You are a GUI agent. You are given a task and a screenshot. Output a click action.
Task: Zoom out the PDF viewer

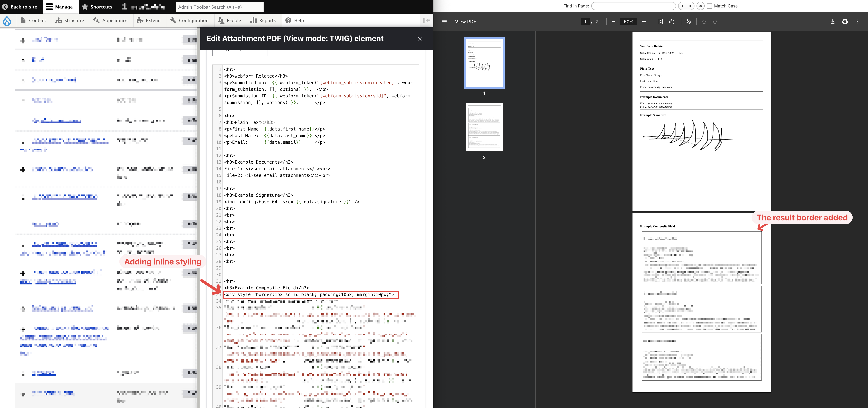pyautogui.click(x=613, y=22)
